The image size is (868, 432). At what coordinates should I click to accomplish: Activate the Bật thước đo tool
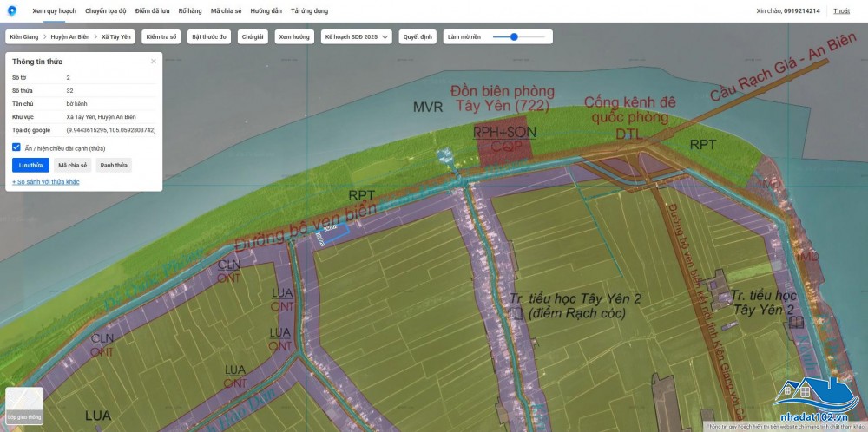(x=209, y=37)
